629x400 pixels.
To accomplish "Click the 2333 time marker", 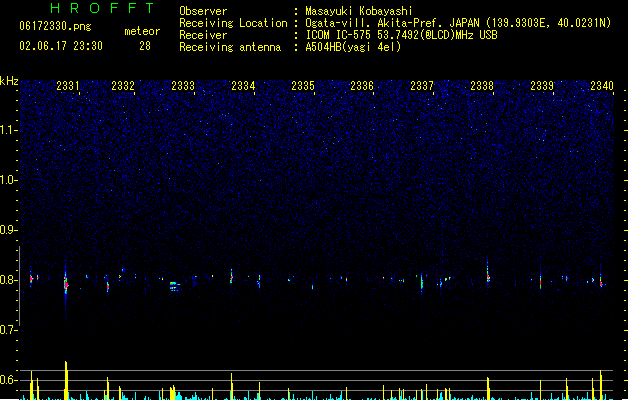I will pyautogui.click(x=183, y=86).
